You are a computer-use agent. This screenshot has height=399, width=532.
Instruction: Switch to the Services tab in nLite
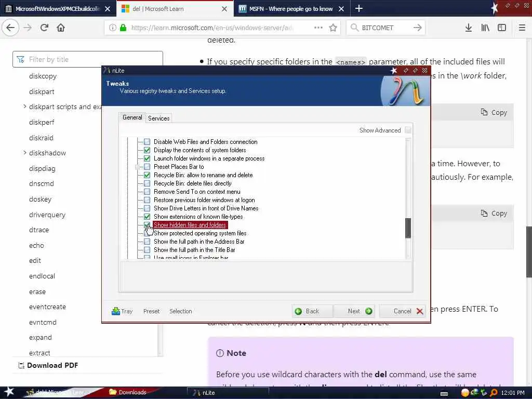click(159, 118)
